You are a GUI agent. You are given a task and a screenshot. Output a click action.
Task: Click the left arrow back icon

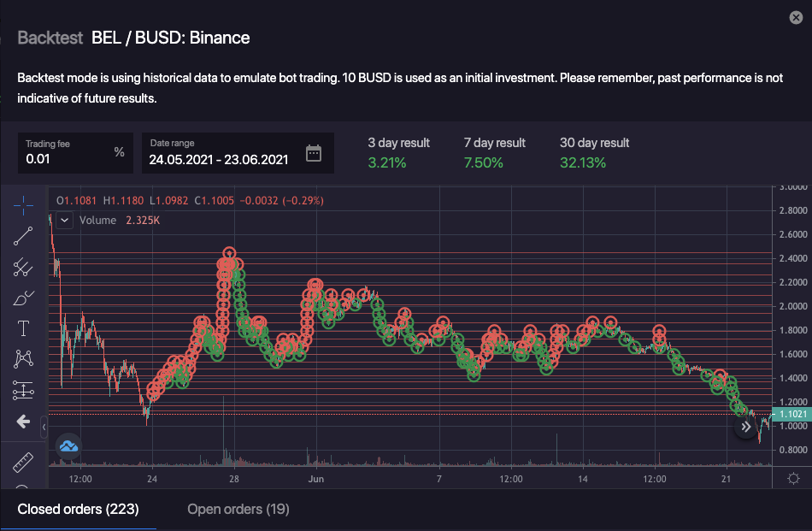pyautogui.click(x=23, y=422)
